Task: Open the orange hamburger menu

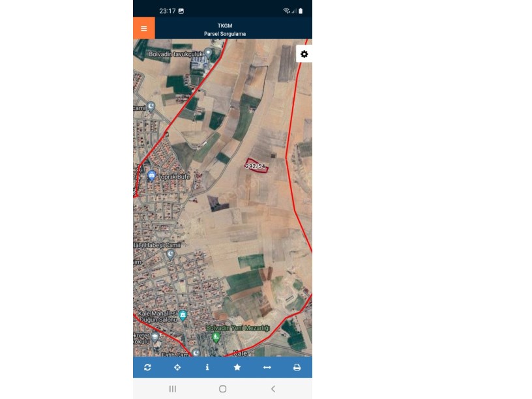Action: (144, 28)
